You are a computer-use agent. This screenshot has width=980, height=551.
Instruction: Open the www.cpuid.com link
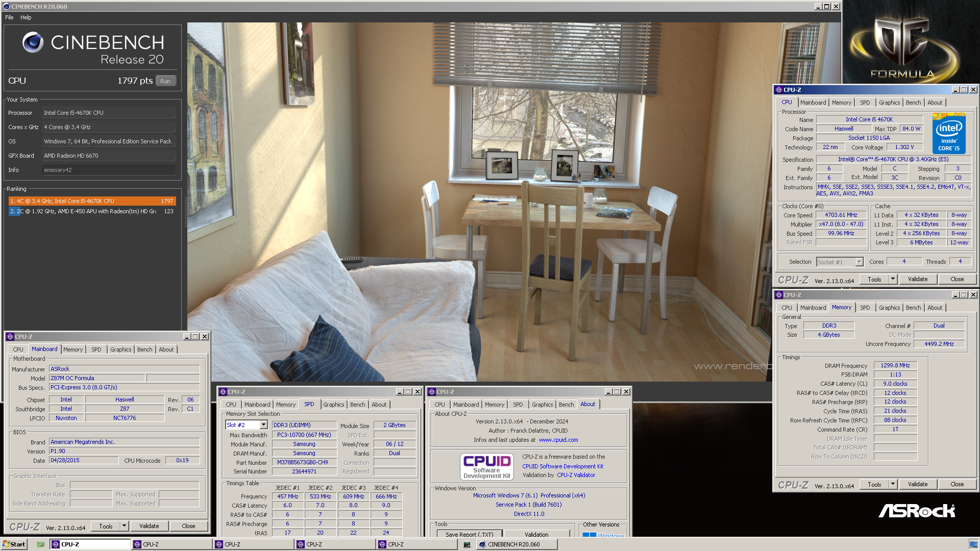pyautogui.click(x=558, y=440)
